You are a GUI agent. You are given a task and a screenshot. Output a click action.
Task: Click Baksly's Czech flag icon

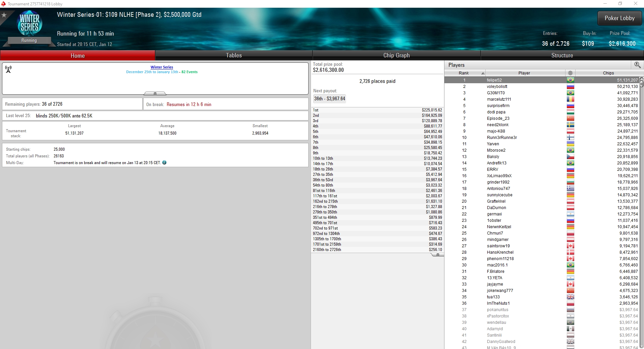[570, 157]
